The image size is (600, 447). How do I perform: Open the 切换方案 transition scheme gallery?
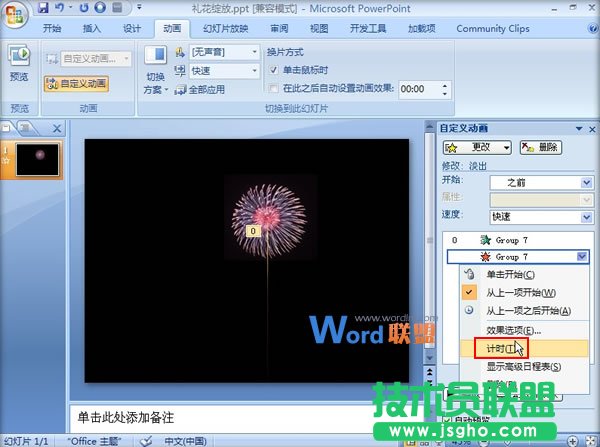pyautogui.click(x=155, y=70)
